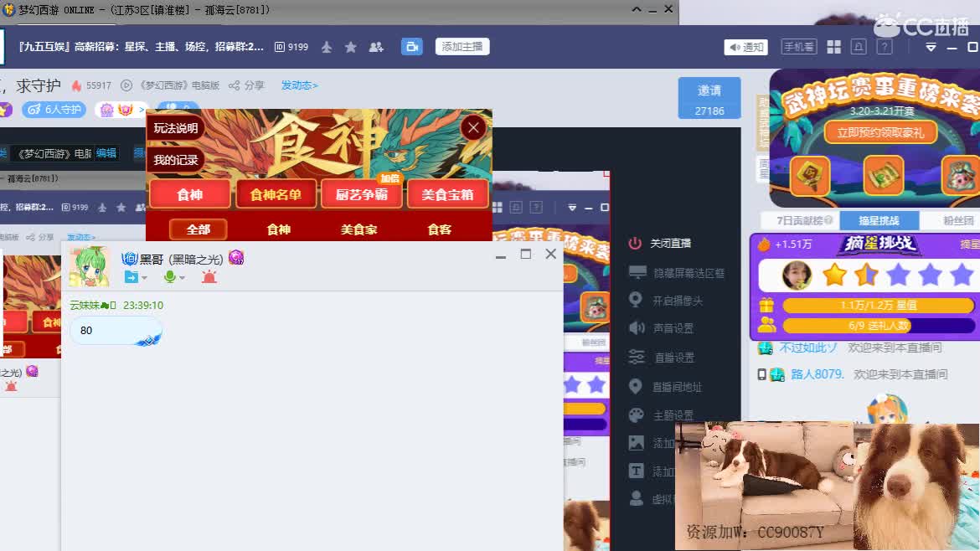Image resolution: width=980 pixels, height=551 pixels.
Task: Click the gift box icon beside 星值
Action: [x=766, y=305]
